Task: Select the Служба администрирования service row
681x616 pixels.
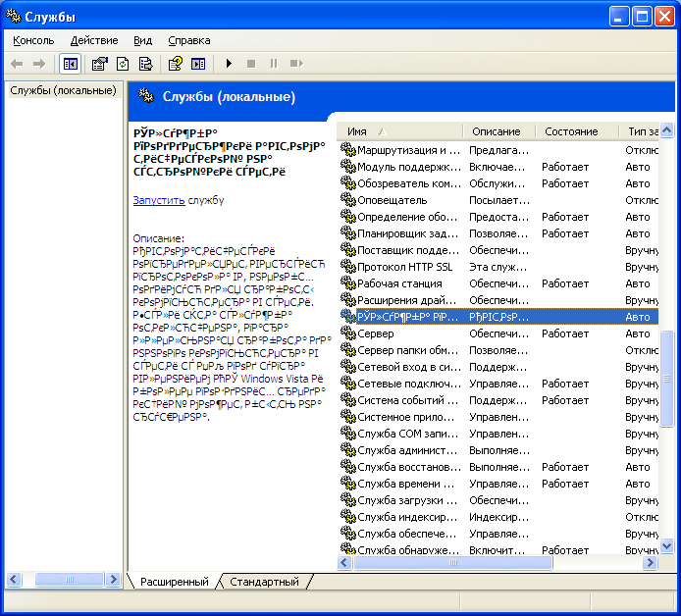Action: (x=498, y=450)
